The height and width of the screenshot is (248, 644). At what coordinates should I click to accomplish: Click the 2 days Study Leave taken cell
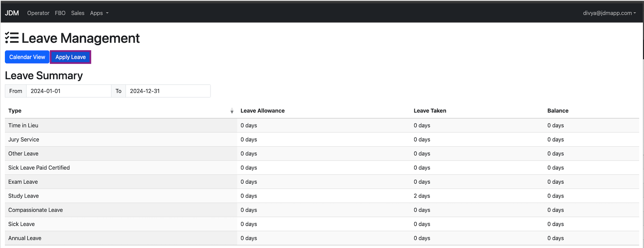(x=422, y=196)
